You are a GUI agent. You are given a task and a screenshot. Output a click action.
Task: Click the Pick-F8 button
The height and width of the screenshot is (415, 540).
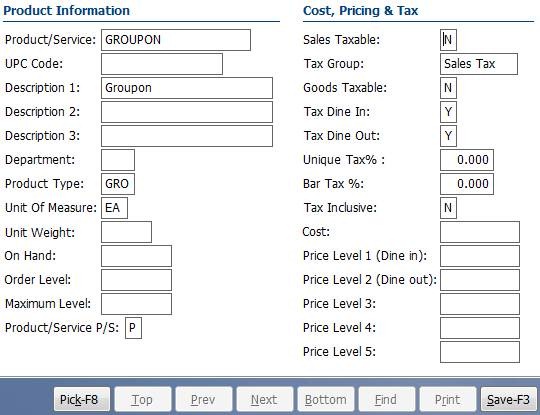coord(82,399)
